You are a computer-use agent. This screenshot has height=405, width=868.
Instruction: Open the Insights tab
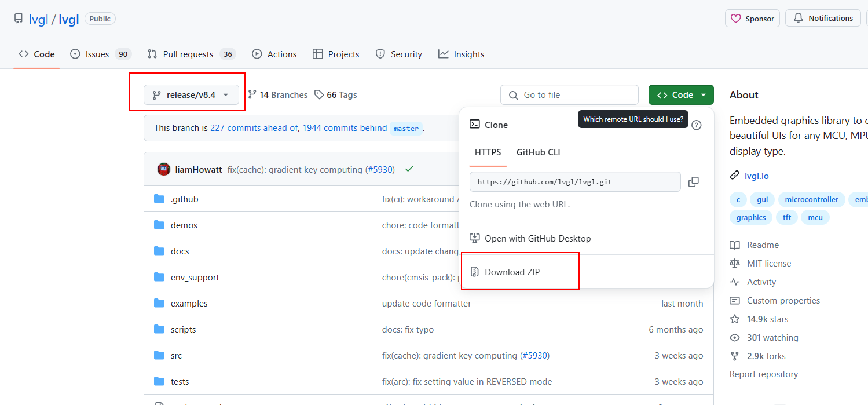point(461,54)
